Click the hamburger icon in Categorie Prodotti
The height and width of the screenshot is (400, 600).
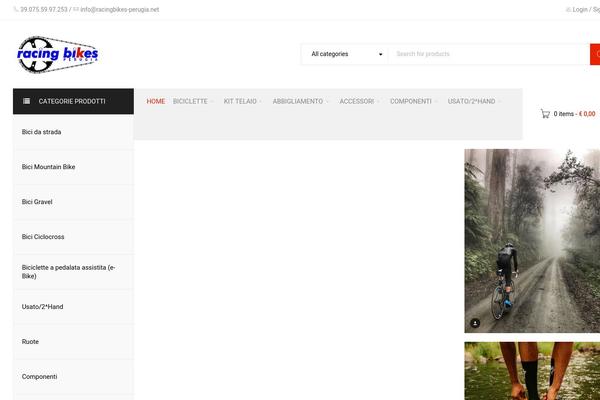coord(26,101)
